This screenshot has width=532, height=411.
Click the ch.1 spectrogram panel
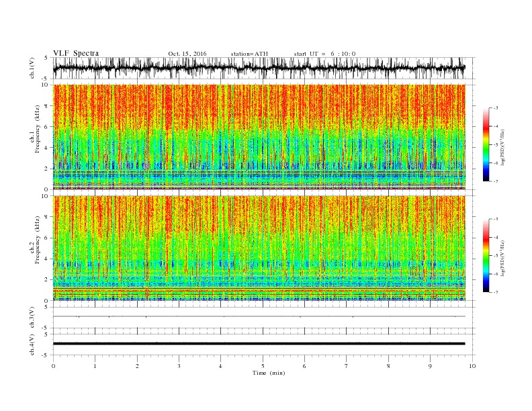click(259, 137)
